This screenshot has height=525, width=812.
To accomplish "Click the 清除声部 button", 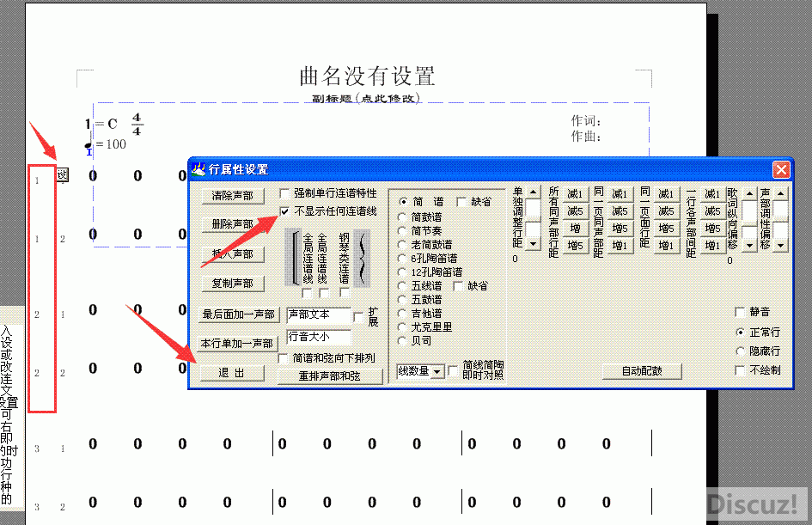I will coord(233,196).
